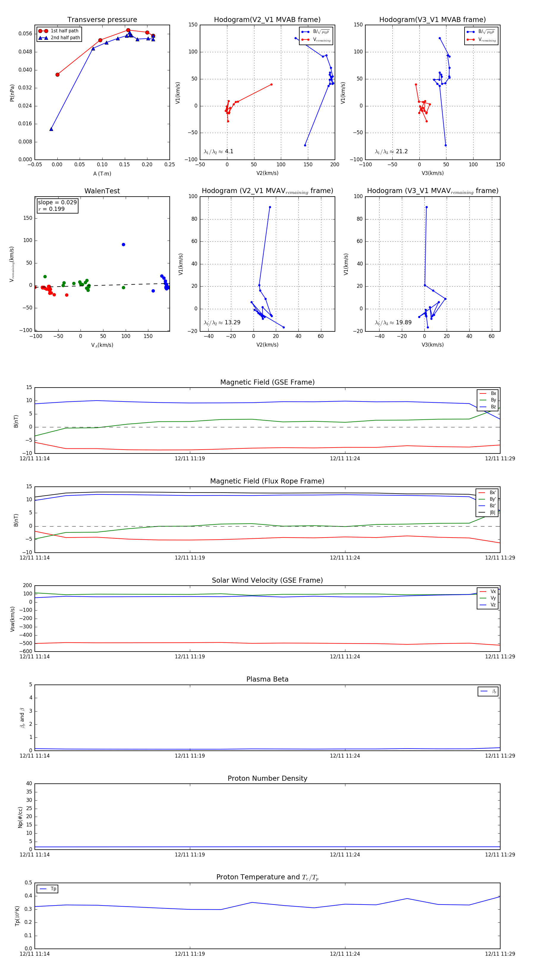Click the '12/11 11:19' tick under Plasma Beta
Image resolution: width=535 pixels, height=980 pixels.
(x=190, y=756)
